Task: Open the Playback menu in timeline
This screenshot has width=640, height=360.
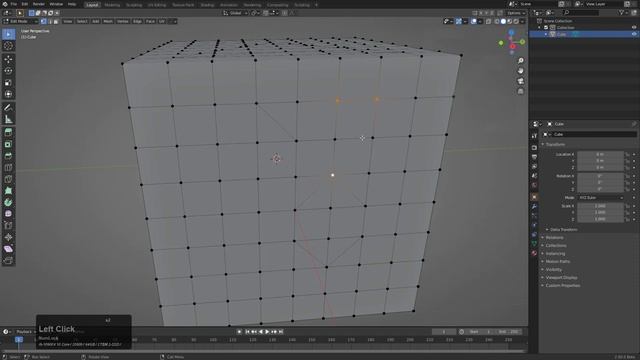Action: (25, 332)
